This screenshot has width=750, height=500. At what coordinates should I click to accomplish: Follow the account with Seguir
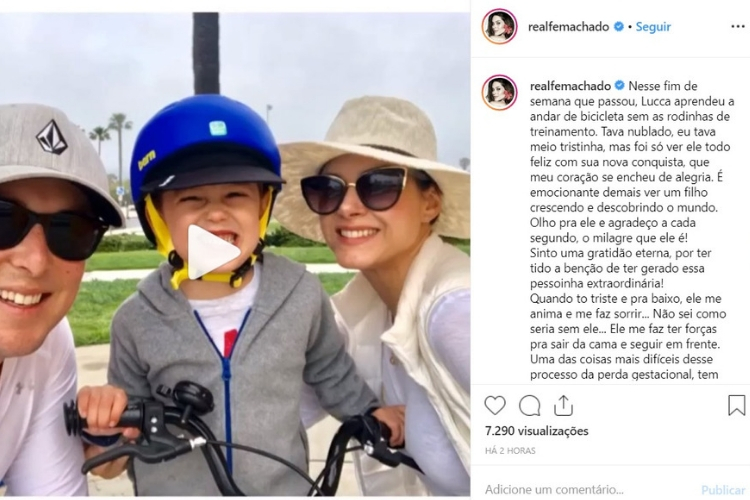tap(653, 27)
